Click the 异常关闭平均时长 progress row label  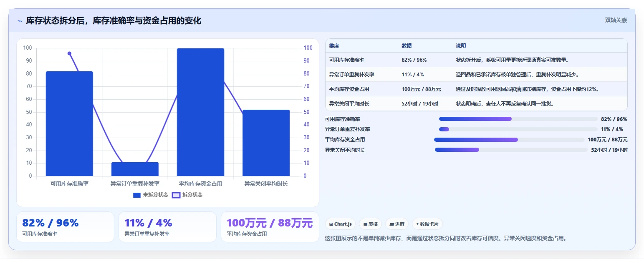tap(345, 150)
